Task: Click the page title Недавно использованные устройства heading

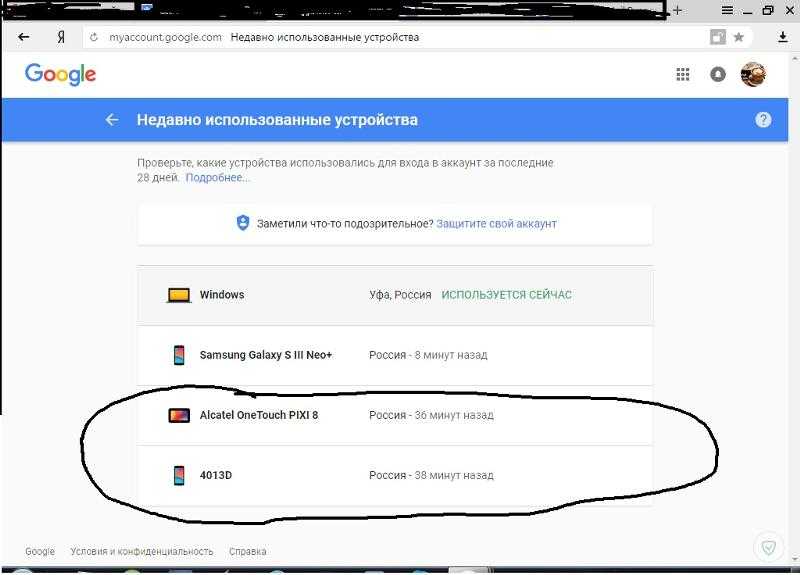Action: pyautogui.click(x=277, y=120)
